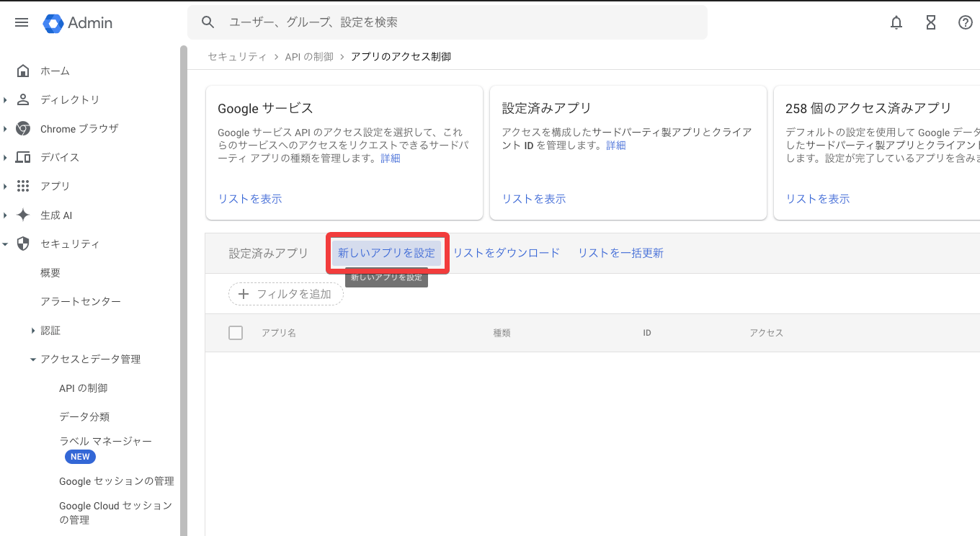Viewport: 980px width, 536px height.
Task: Click the Apps grid icon
Action: pos(23,186)
